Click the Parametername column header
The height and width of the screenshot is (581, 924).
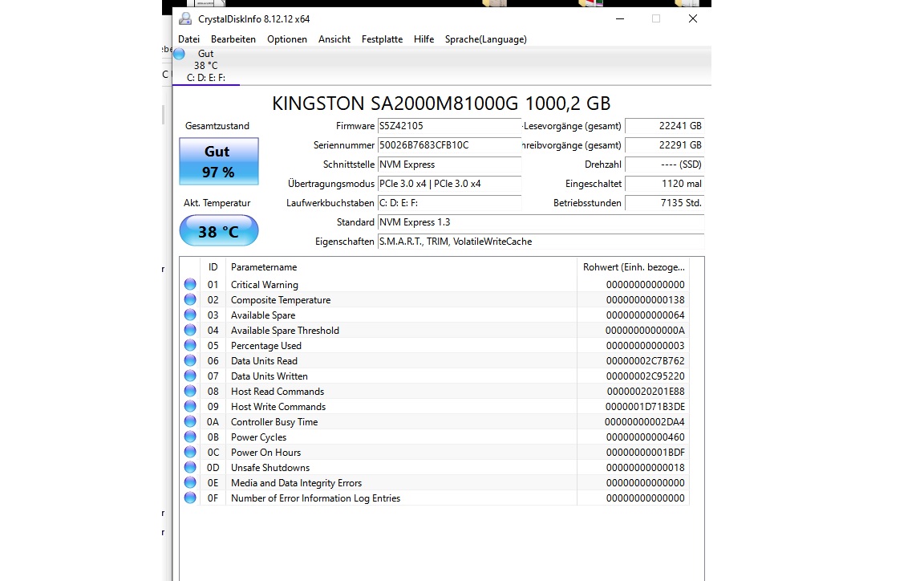tap(401, 267)
